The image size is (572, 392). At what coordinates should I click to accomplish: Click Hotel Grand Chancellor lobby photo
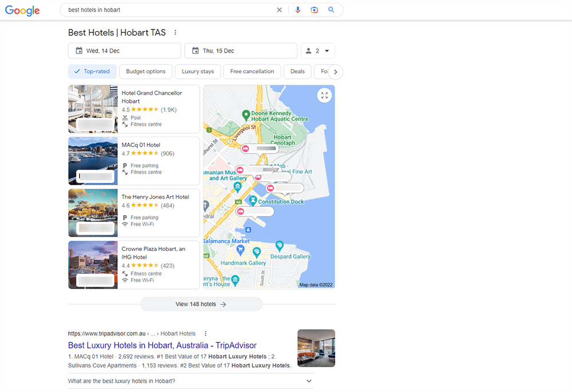point(93,109)
